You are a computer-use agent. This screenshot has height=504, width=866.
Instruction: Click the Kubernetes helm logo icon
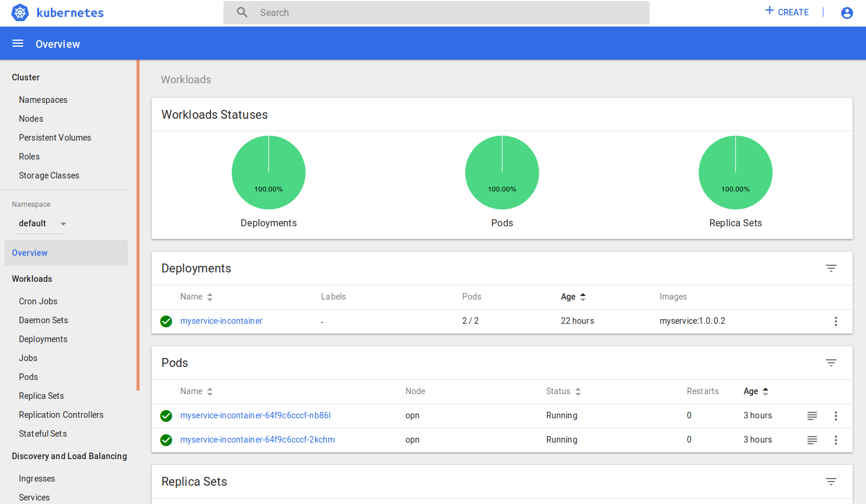(x=20, y=12)
